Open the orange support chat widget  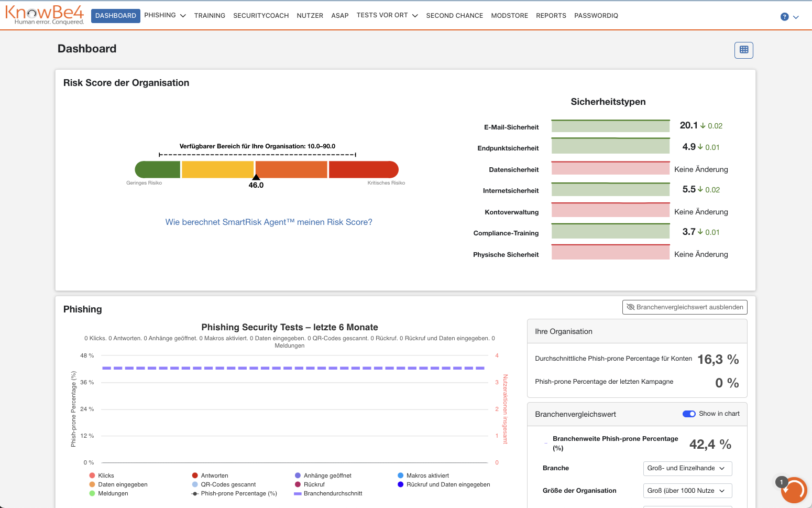[x=794, y=490]
